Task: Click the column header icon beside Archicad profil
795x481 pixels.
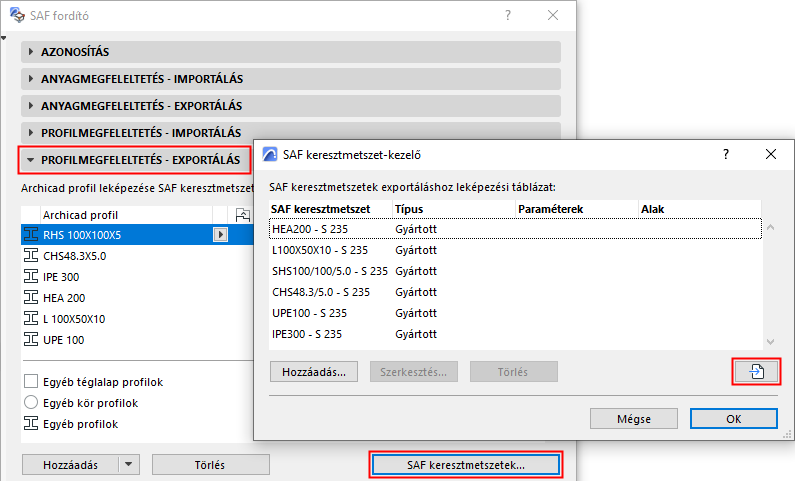Action: [243, 215]
